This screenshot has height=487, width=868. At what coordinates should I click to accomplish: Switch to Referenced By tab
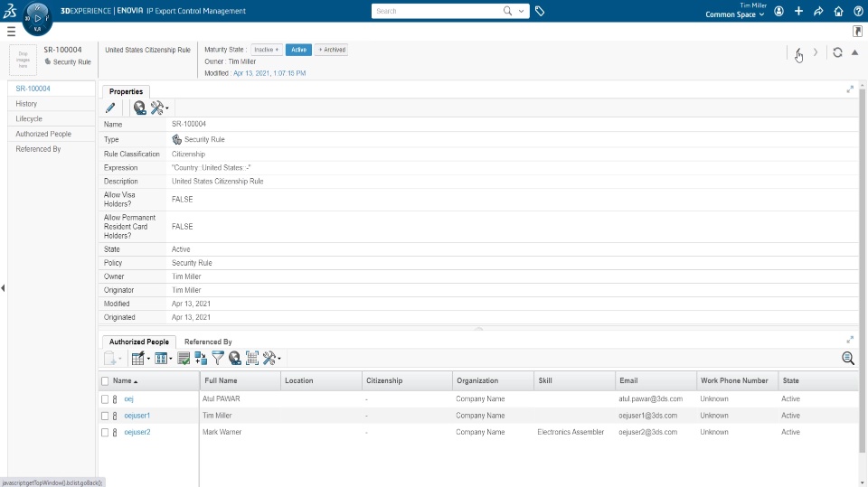[208, 342]
